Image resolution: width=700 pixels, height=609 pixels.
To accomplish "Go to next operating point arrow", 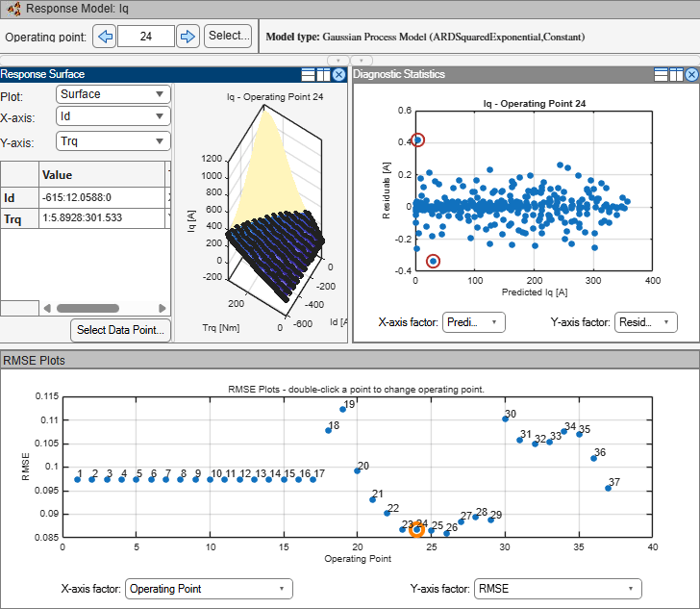I will pos(187,37).
